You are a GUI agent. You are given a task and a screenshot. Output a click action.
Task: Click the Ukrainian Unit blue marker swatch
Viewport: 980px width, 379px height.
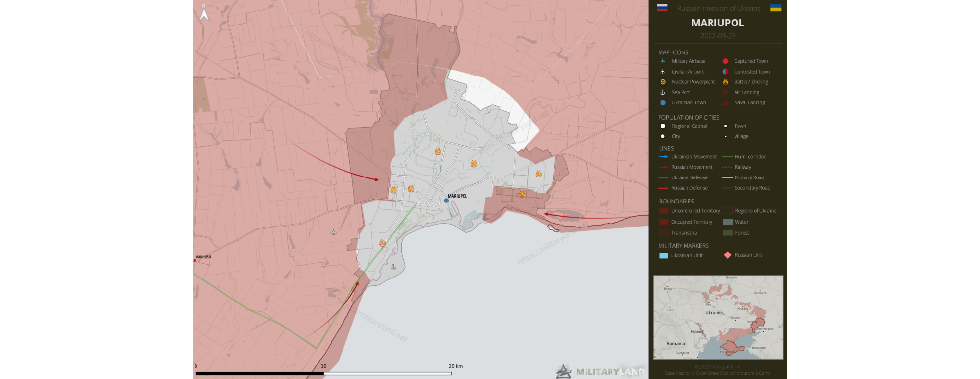pyautogui.click(x=664, y=255)
